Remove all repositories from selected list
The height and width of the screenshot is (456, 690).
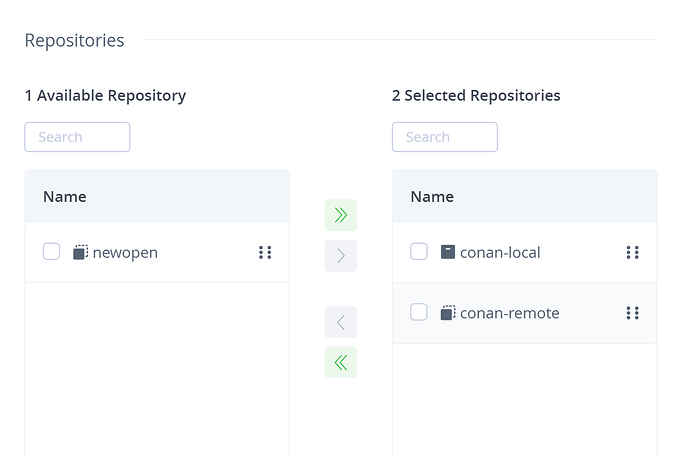pyautogui.click(x=341, y=362)
